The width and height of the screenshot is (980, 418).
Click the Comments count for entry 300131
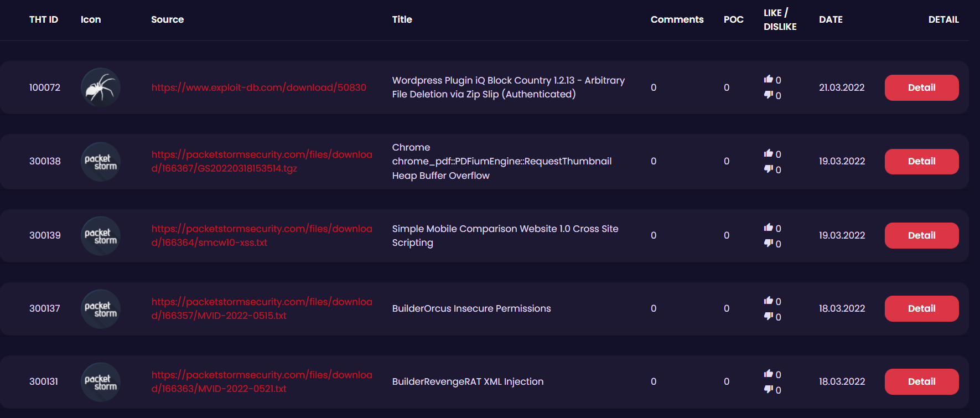click(x=654, y=381)
